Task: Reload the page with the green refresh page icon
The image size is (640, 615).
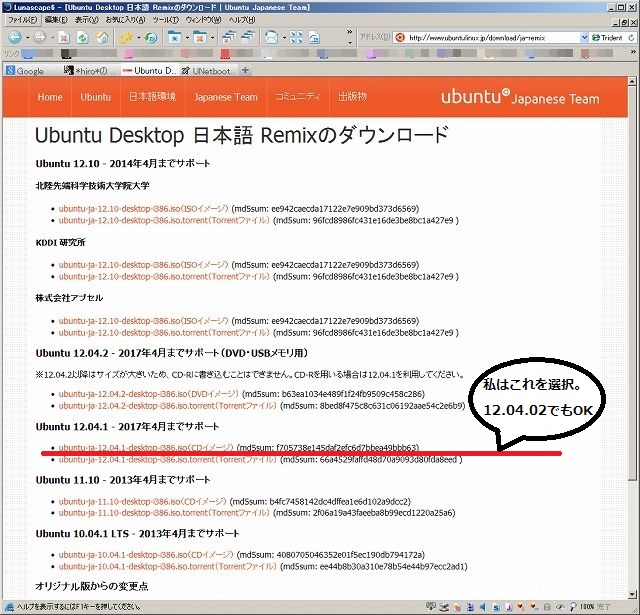Action: (x=83, y=38)
